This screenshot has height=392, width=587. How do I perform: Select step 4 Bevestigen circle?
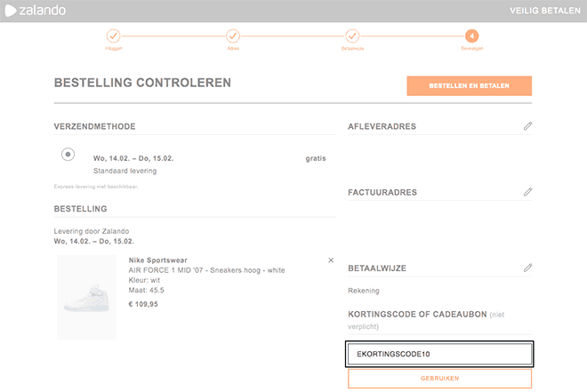click(471, 36)
